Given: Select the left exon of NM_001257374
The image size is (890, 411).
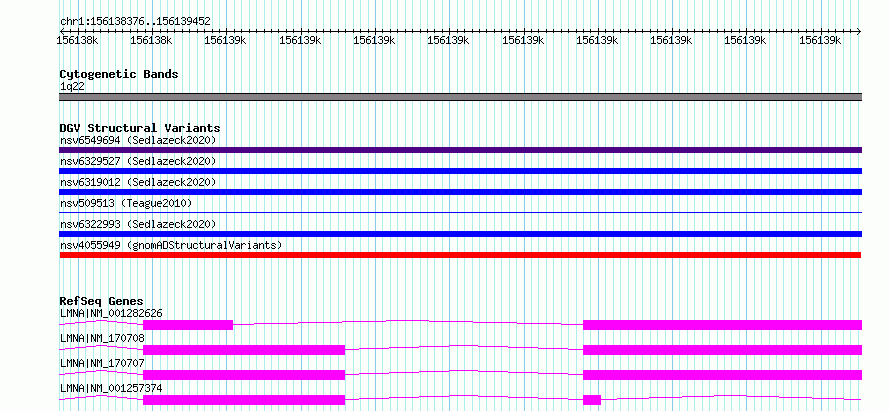Looking at the screenshot, I should [244, 400].
